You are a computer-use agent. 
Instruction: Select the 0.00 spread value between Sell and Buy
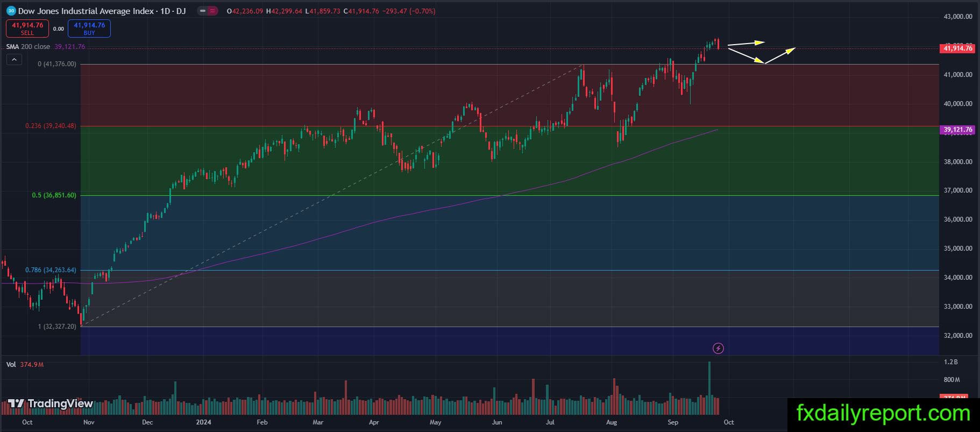coord(58,29)
